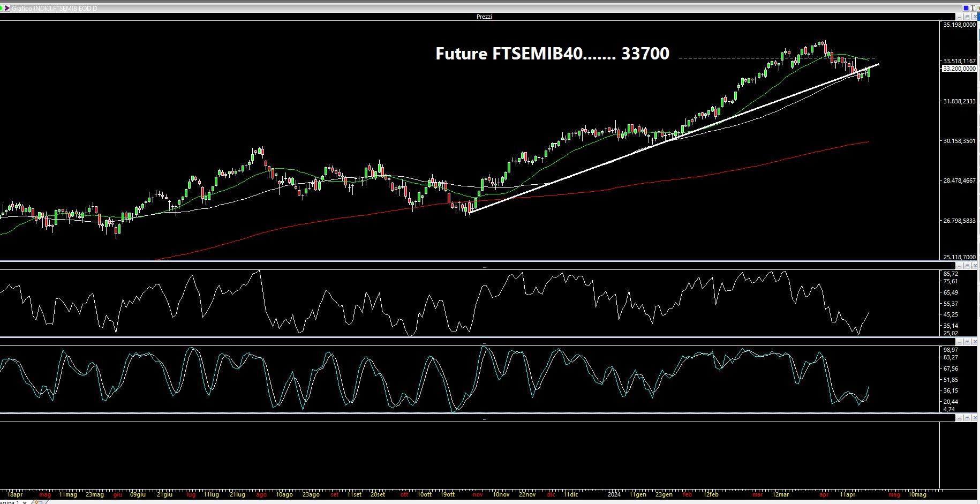Click the 11set date on time axis
Image resolution: width=980 pixels, height=504 pixels.
tap(354, 495)
